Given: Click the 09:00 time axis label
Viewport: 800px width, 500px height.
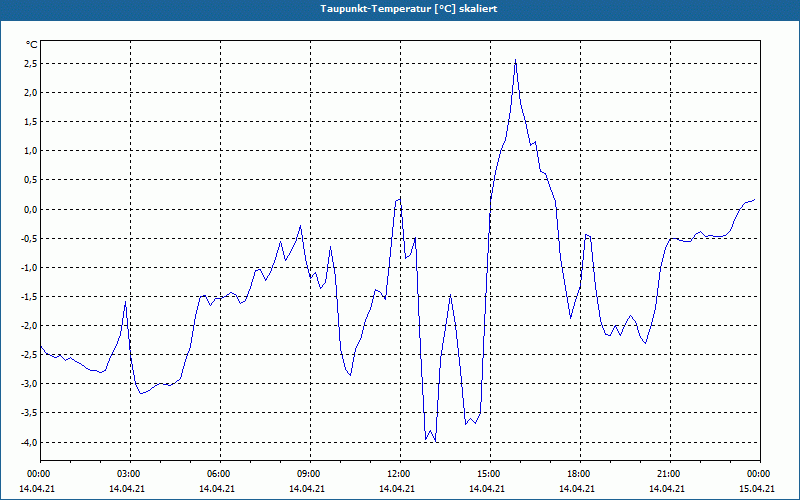Looking at the screenshot, I should [310, 474].
